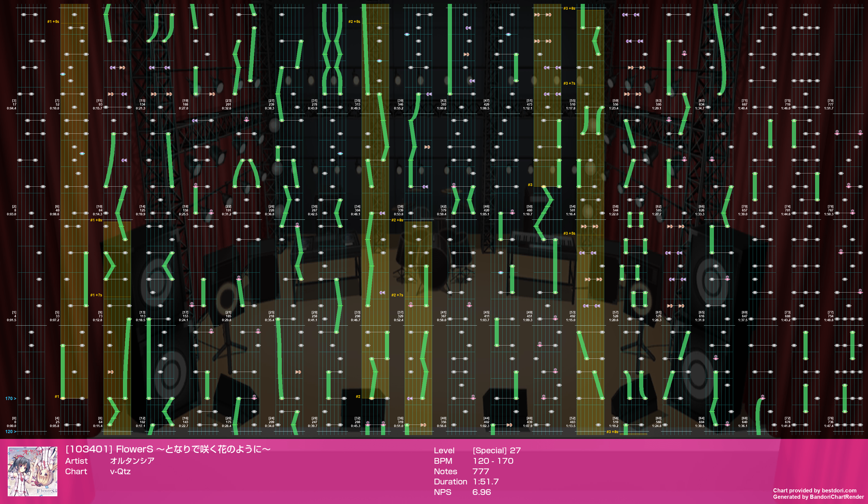Click the Notes count 777
Viewport: 868px width, 504px height.
(481, 471)
